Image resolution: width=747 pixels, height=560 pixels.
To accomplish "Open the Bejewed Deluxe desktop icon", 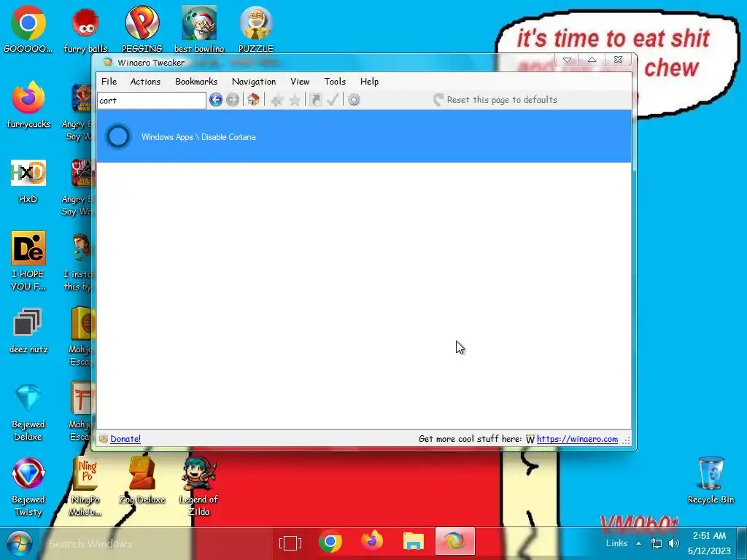I will [28, 412].
